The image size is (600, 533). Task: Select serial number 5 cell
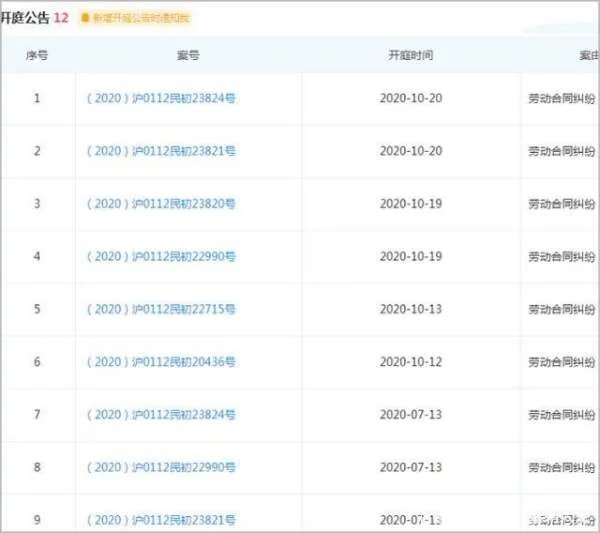tap(37, 309)
